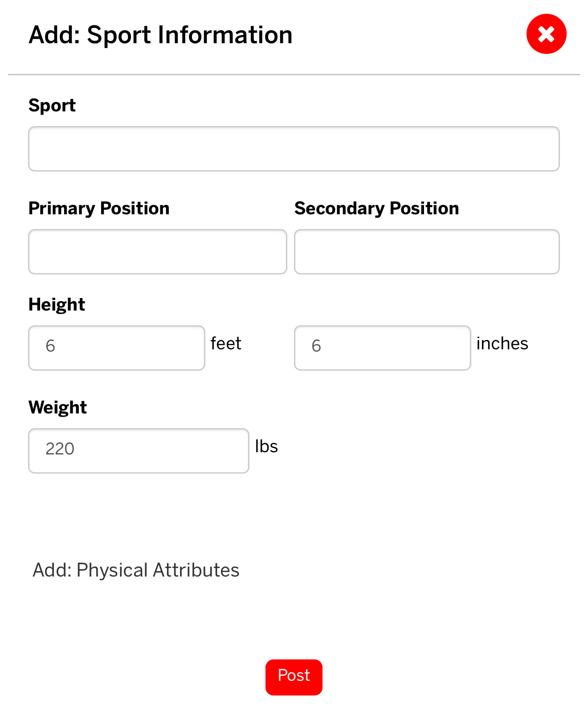The width and height of the screenshot is (588, 716).
Task: Select the Height inches input field
Action: (x=383, y=348)
